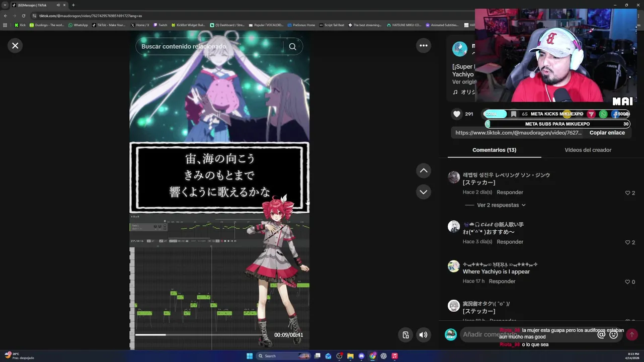Open weather widget showing 26°C

point(19,355)
